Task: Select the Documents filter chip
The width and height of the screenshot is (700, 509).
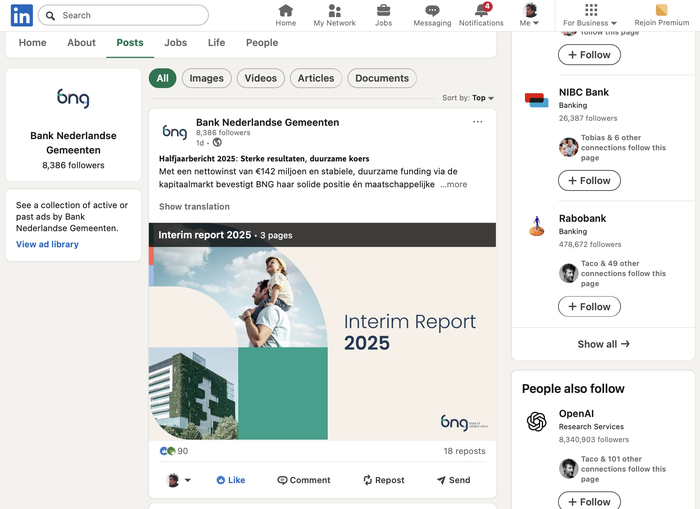Action: tap(382, 78)
